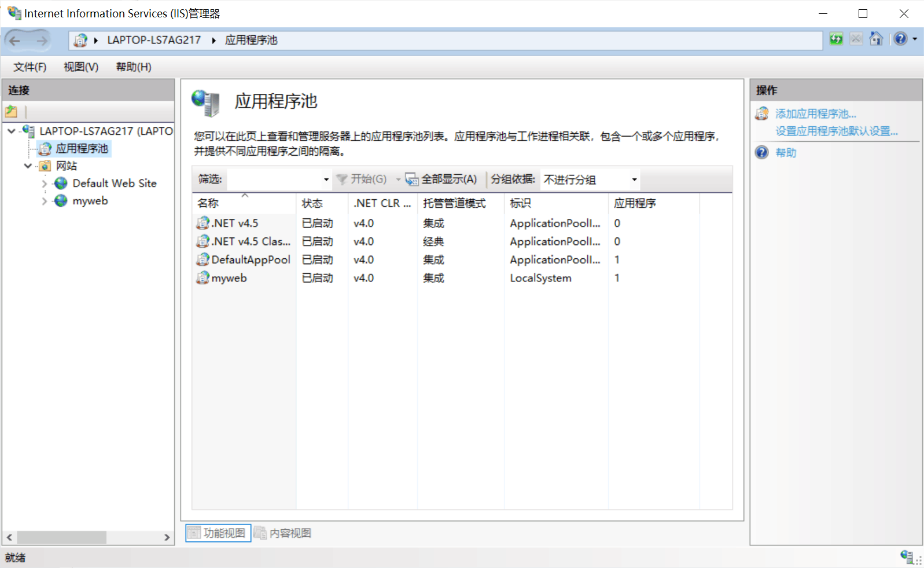Click the myweb site globe icon
The image size is (924, 568).
pos(61,201)
